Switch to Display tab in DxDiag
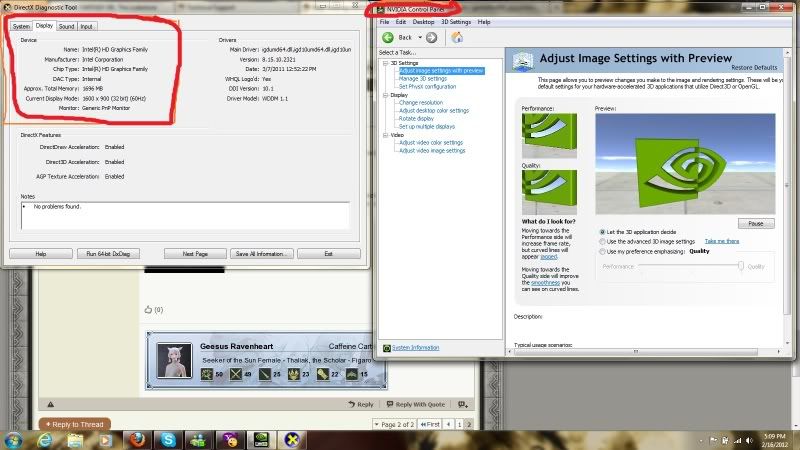 44,26
